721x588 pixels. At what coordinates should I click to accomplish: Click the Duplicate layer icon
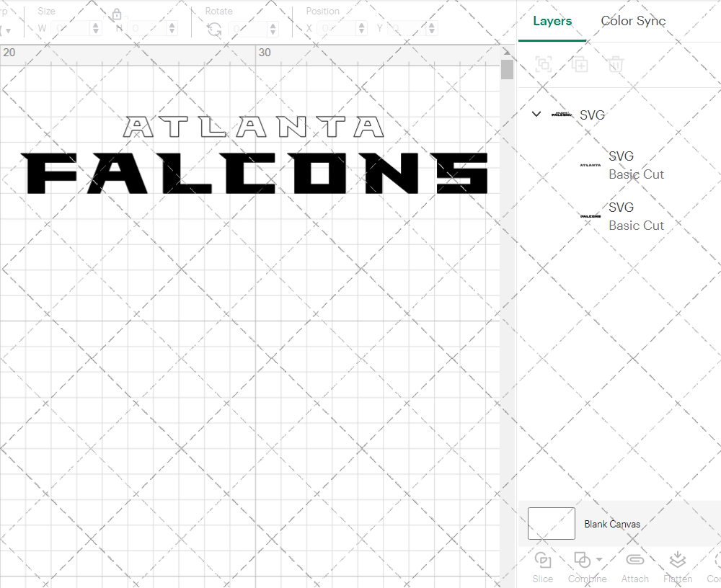pyautogui.click(x=580, y=64)
